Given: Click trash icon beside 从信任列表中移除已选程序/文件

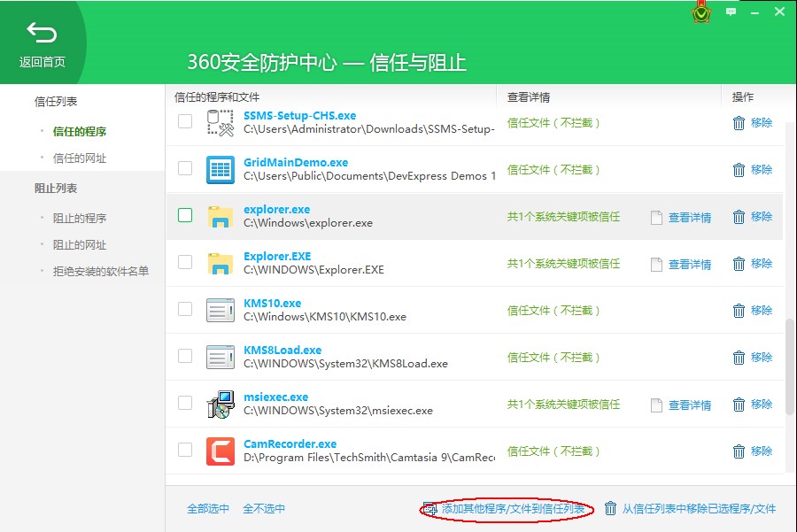Looking at the screenshot, I should point(610,508).
